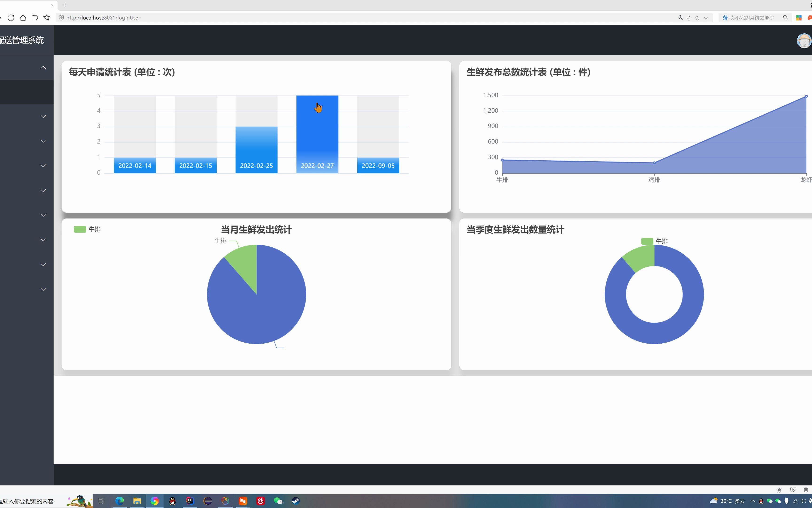812x508 pixels.
Task: Click the Baidu paw search engine icon
Action: coord(725,18)
